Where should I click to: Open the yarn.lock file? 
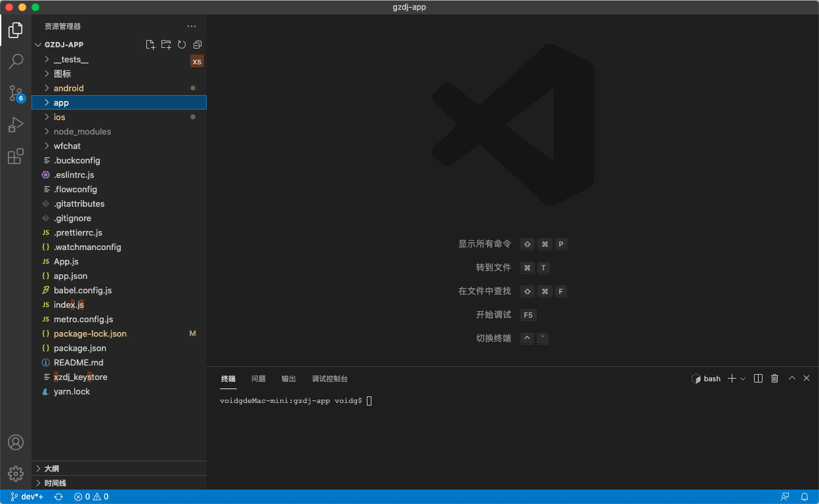pos(119,391)
